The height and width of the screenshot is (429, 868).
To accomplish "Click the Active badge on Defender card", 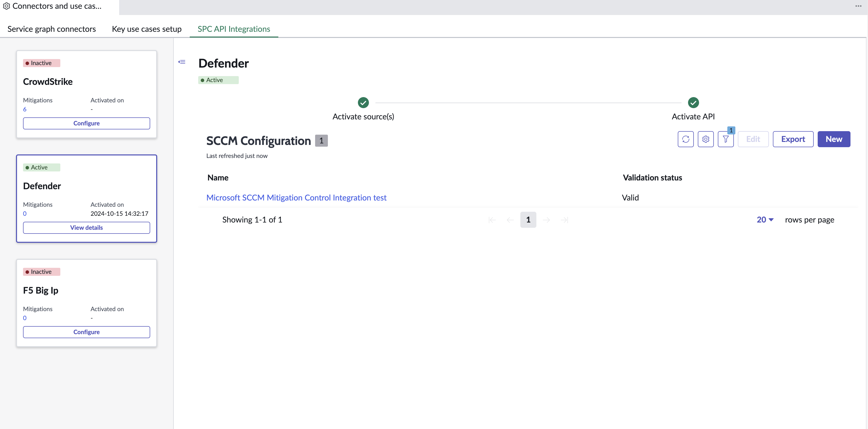I will click(42, 167).
